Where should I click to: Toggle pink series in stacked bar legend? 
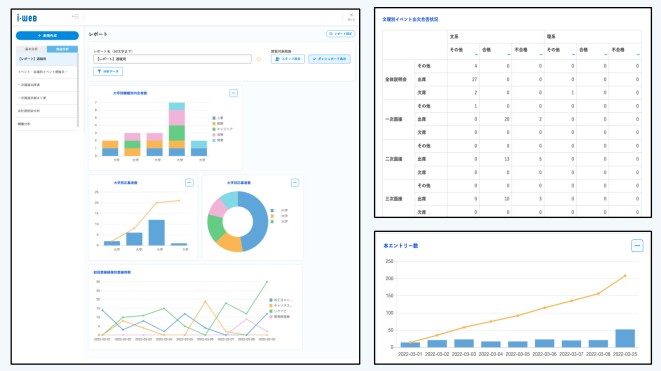coord(218,134)
